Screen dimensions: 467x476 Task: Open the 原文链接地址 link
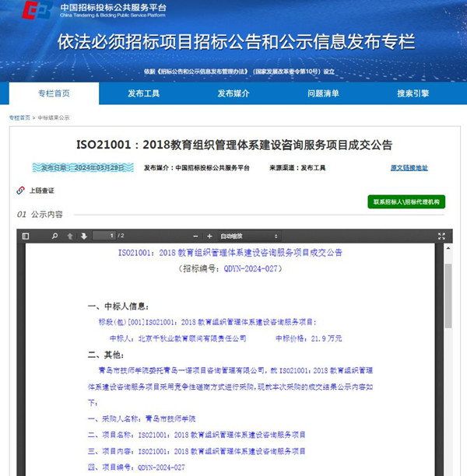[409, 168]
